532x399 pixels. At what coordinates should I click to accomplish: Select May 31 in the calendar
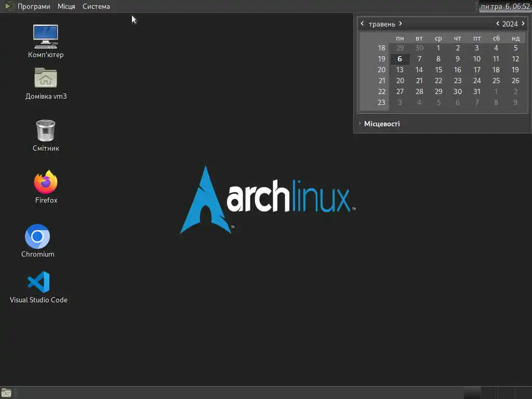[477, 91]
